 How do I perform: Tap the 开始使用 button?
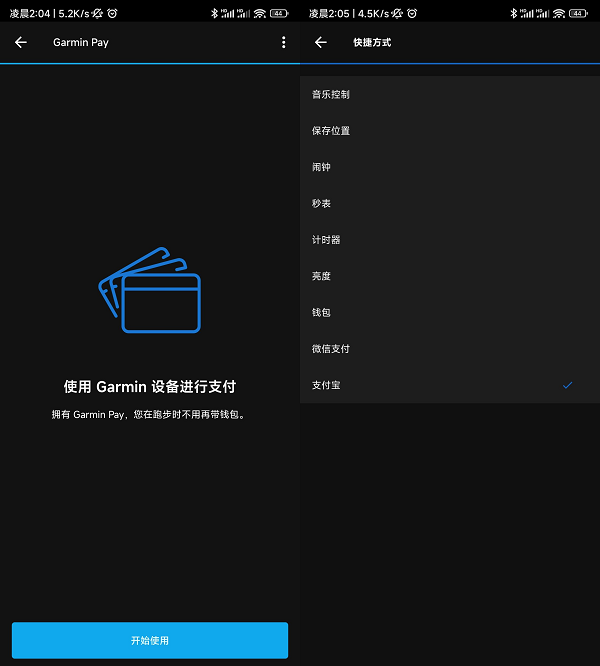pyautogui.click(x=150, y=640)
